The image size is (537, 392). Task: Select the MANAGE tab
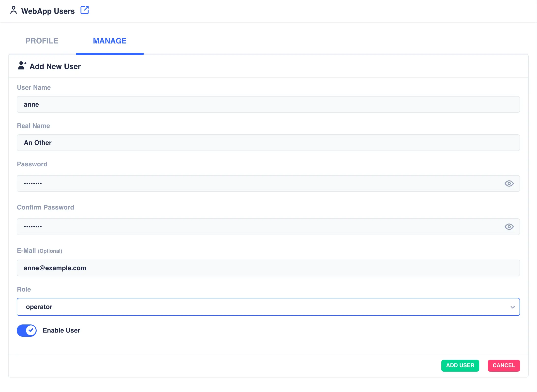tap(110, 41)
